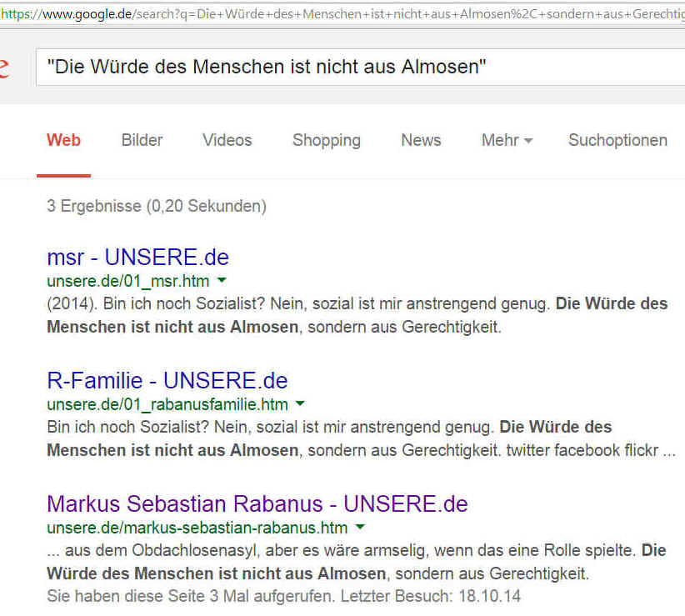Go to the Shopping tab
This screenshot has height=616, width=685.
(326, 140)
